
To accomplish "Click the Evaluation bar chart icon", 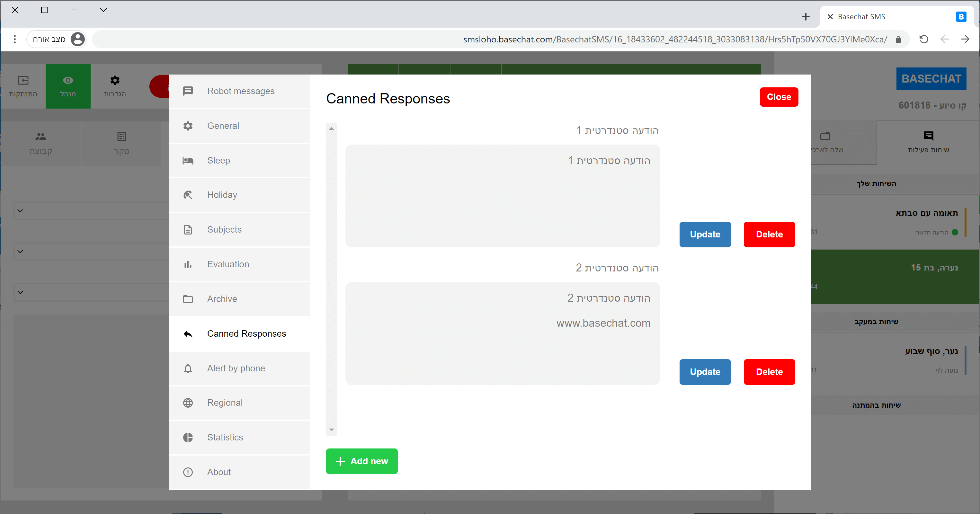I will tap(188, 264).
